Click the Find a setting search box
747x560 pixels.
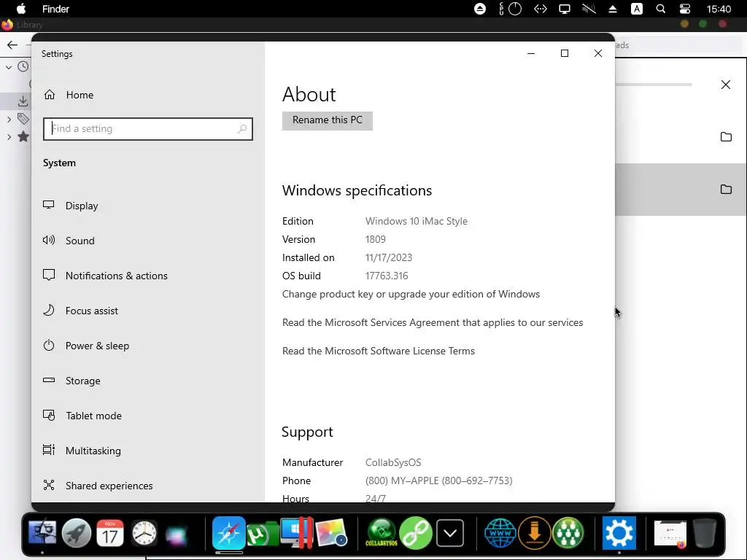pos(147,129)
